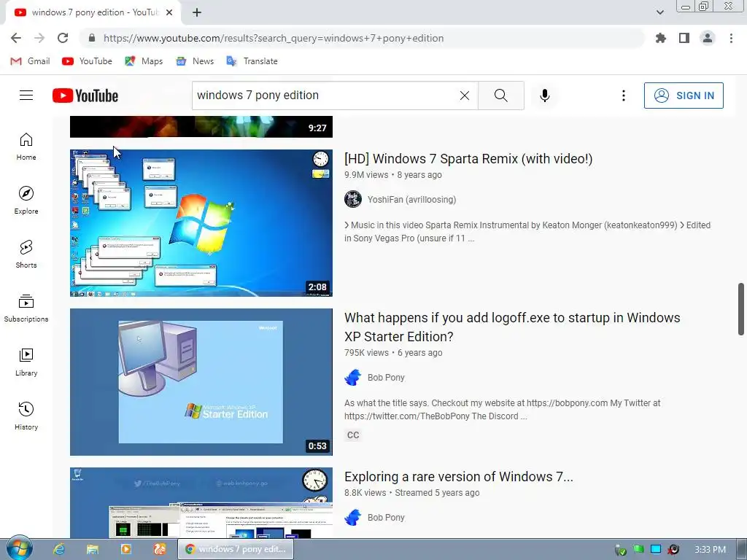Screen dimensions: 747x560
Task: Open the Windows Start orb
Action: coord(19,548)
